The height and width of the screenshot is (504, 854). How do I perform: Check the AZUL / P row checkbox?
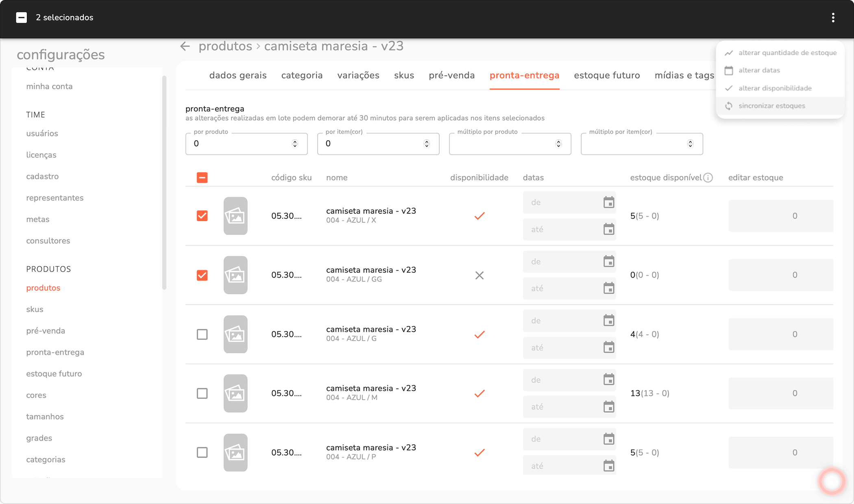pyautogui.click(x=202, y=452)
